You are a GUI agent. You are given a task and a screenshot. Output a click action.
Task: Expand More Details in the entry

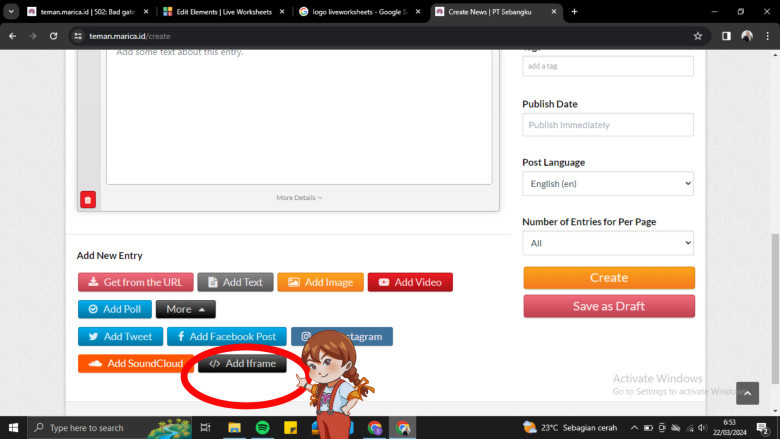coord(299,198)
